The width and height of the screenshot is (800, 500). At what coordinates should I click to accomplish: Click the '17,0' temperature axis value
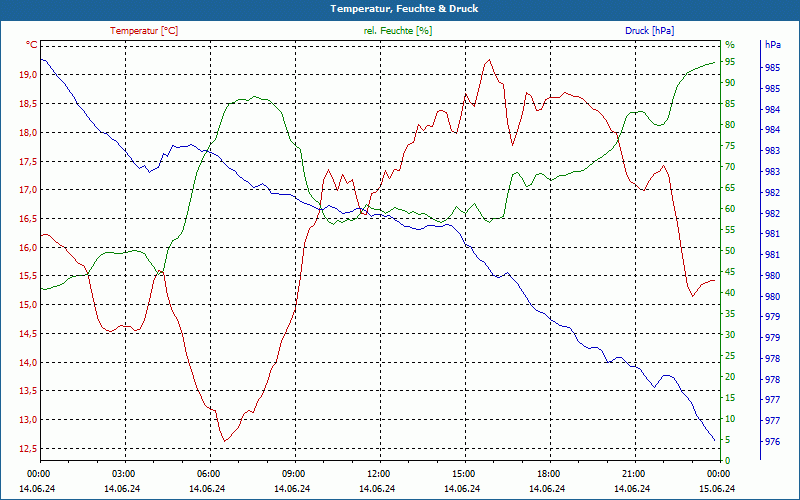29,190
